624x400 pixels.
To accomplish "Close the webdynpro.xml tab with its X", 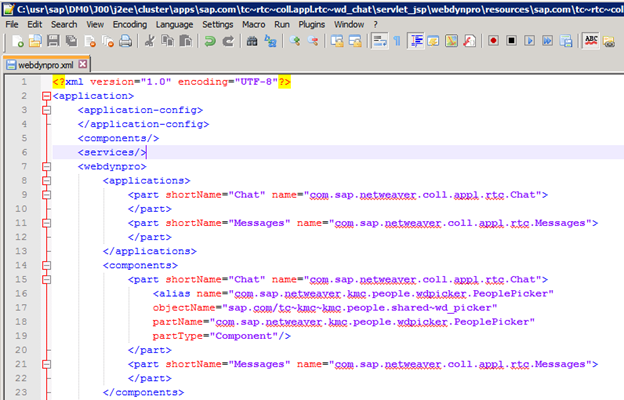I will tap(82, 64).
